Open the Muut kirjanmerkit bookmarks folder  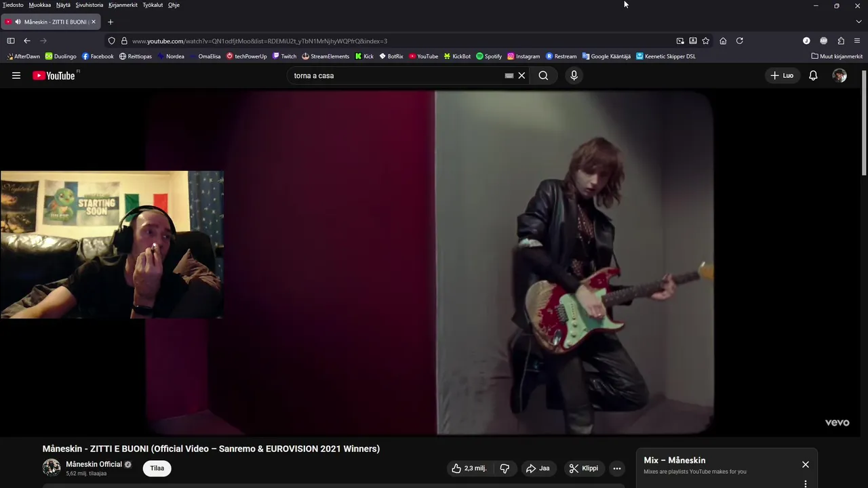[x=837, y=56]
